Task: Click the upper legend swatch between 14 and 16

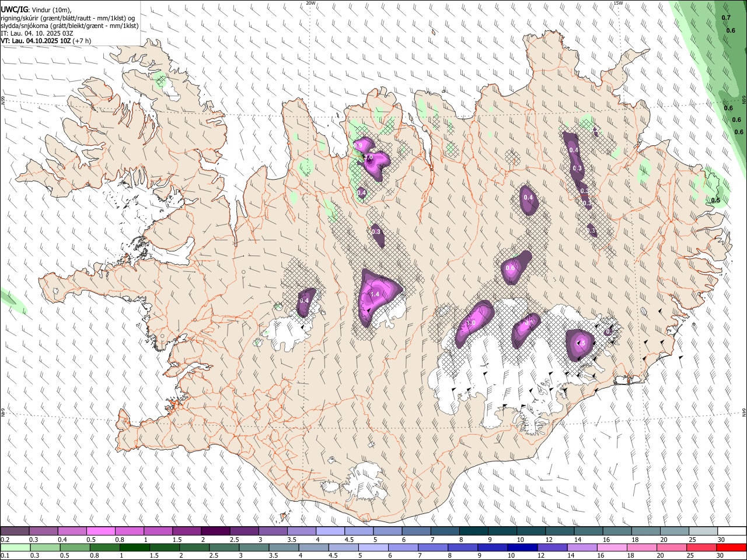Action: click(588, 531)
